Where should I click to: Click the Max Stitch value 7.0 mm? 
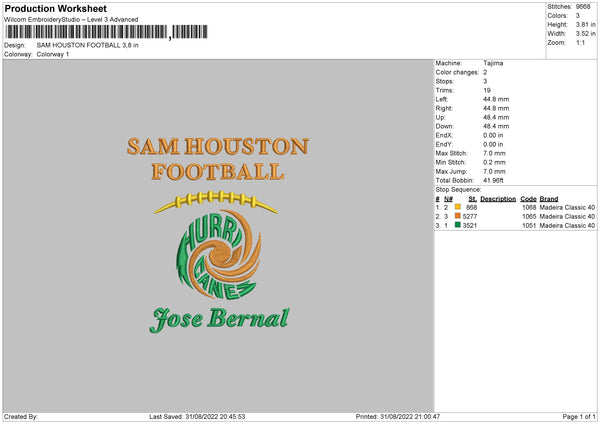click(x=494, y=153)
